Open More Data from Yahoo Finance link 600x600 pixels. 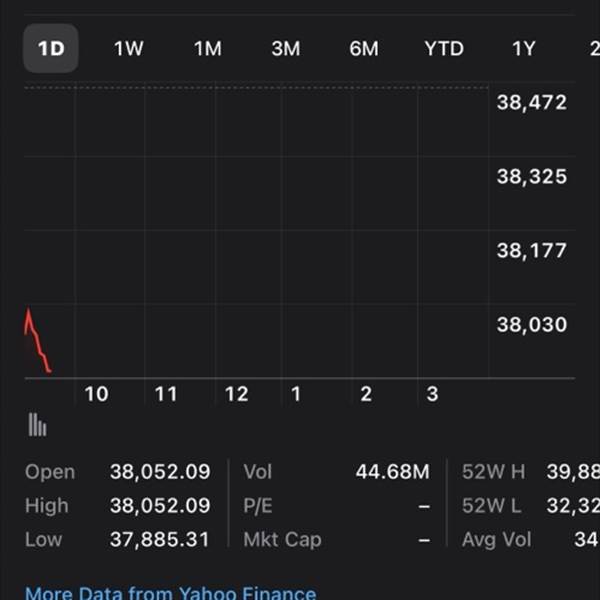point(171,592)
